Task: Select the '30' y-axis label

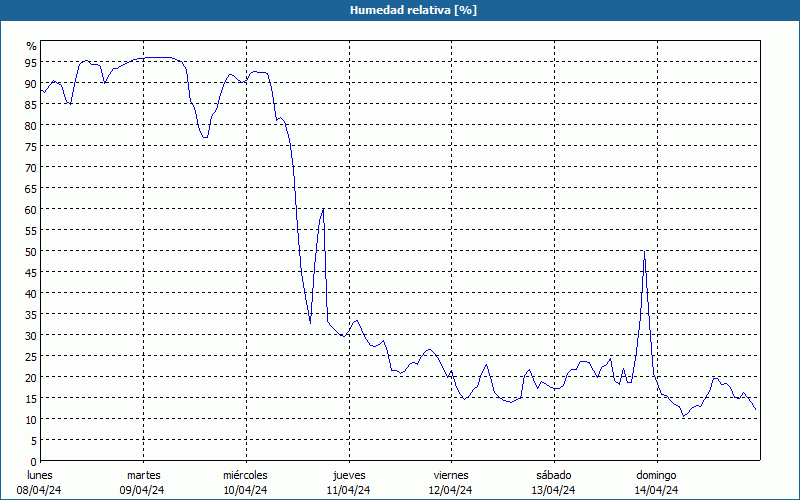Action: tap(31, 335)
